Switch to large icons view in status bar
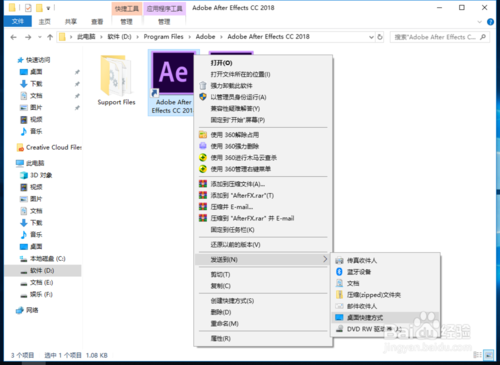 tap(488, 355)
